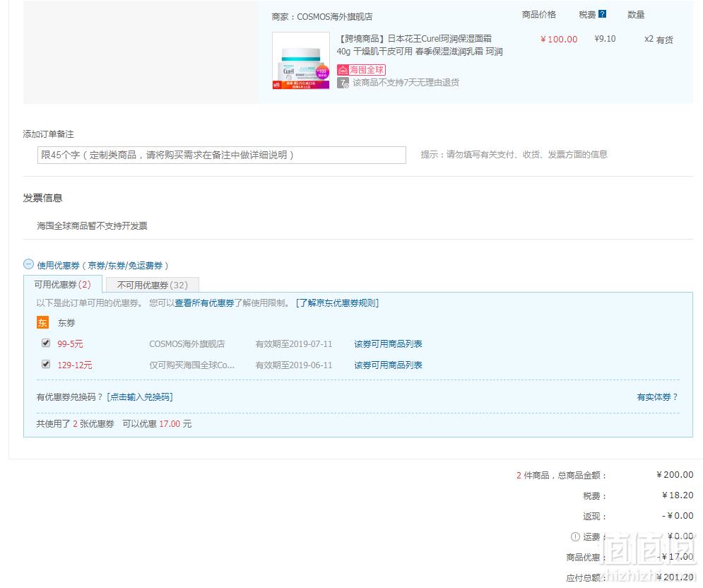The image size is (703, 588).
Task: Collapse the 使用优惠券 section toggle icon
Action: [x=28, y=264]
